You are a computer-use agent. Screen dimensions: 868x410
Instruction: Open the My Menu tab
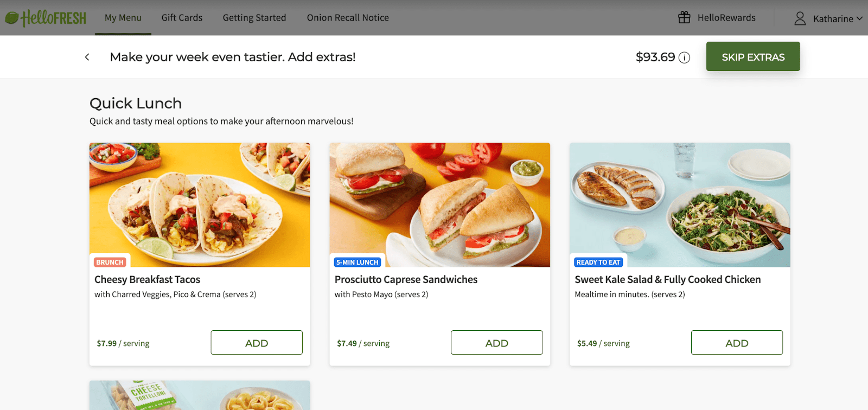[x=123, y=18]
